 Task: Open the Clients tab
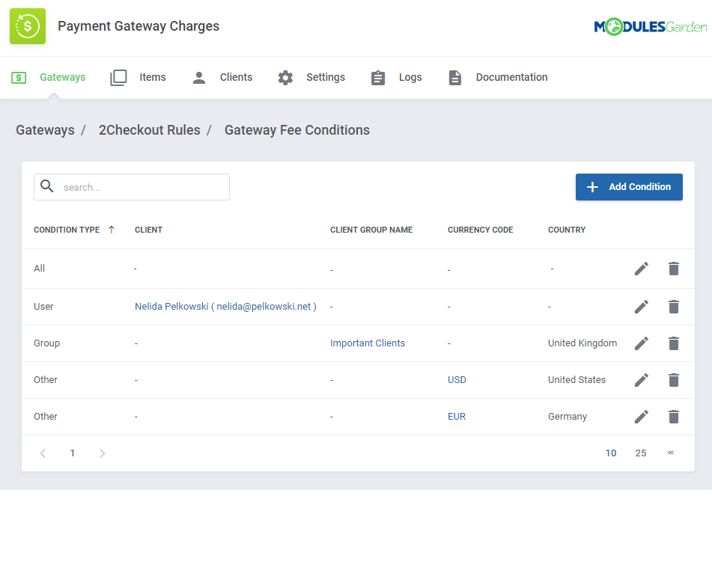tap(222, 78)
